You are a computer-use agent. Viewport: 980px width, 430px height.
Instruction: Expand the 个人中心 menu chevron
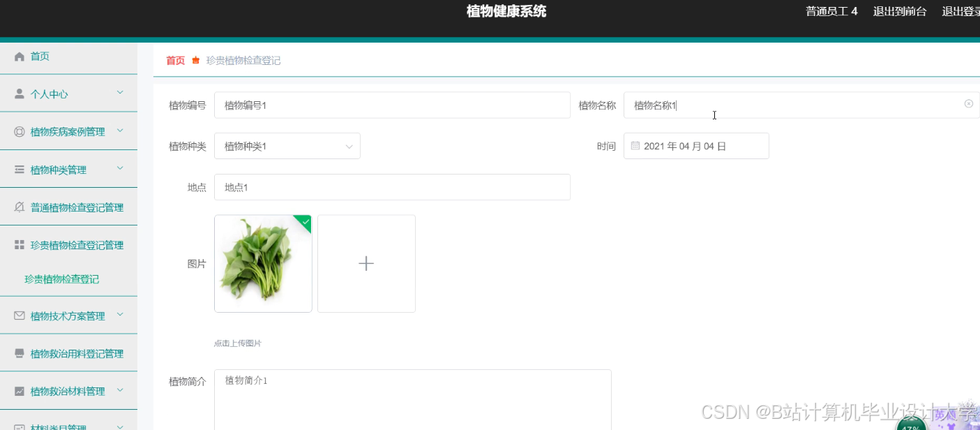coord(120,93)
